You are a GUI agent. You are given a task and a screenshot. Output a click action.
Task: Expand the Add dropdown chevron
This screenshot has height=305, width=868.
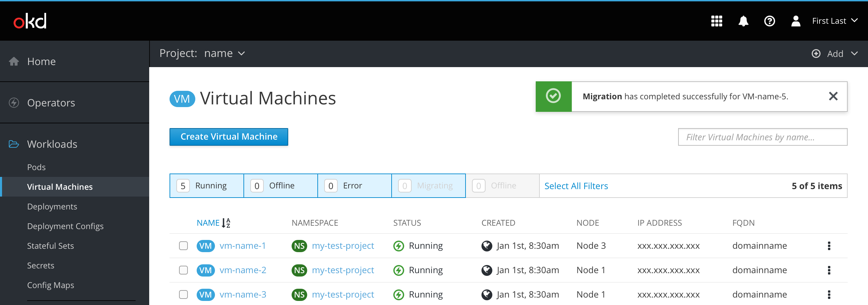point(854,54)
